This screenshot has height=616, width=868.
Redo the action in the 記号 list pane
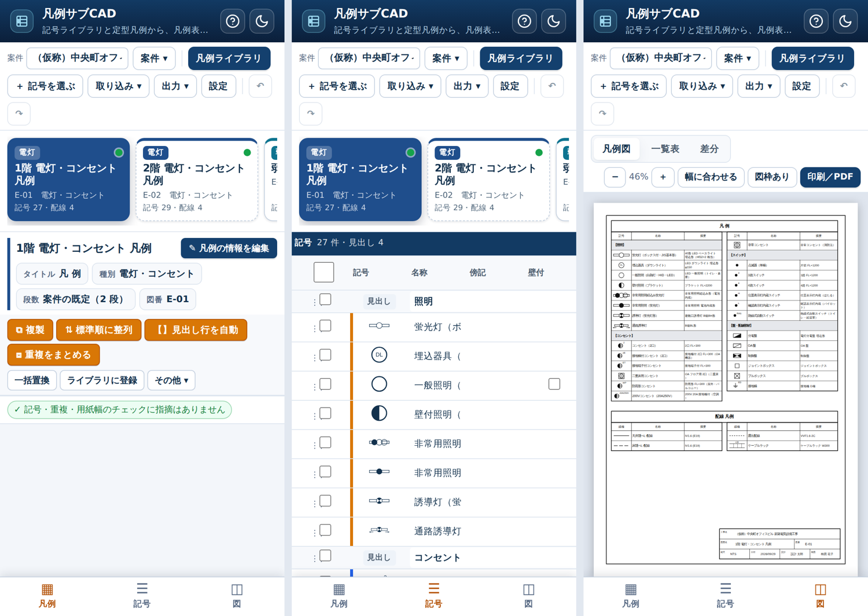click(311, 113)
